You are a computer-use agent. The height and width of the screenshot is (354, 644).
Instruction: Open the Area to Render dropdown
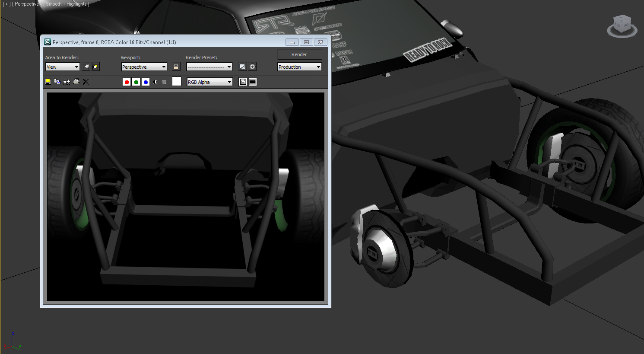(63, 67)
